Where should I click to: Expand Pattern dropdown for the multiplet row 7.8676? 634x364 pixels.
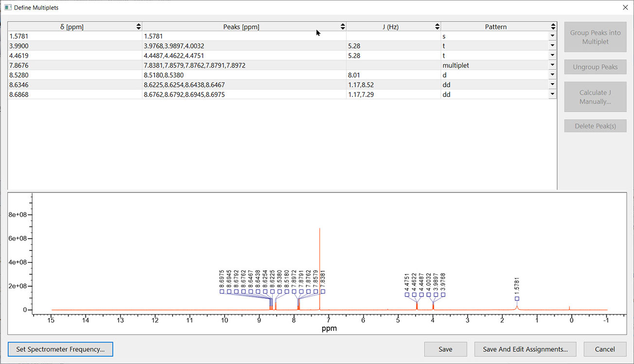(552, 66)
